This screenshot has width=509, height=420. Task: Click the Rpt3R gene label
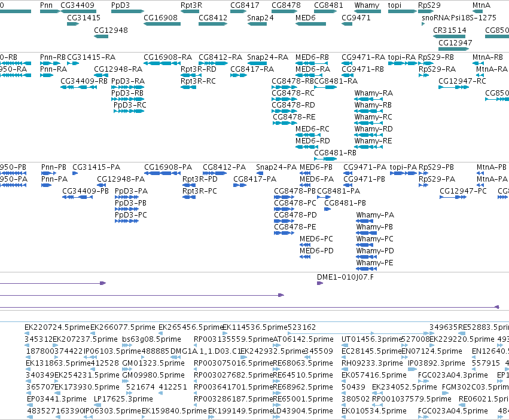191,5
